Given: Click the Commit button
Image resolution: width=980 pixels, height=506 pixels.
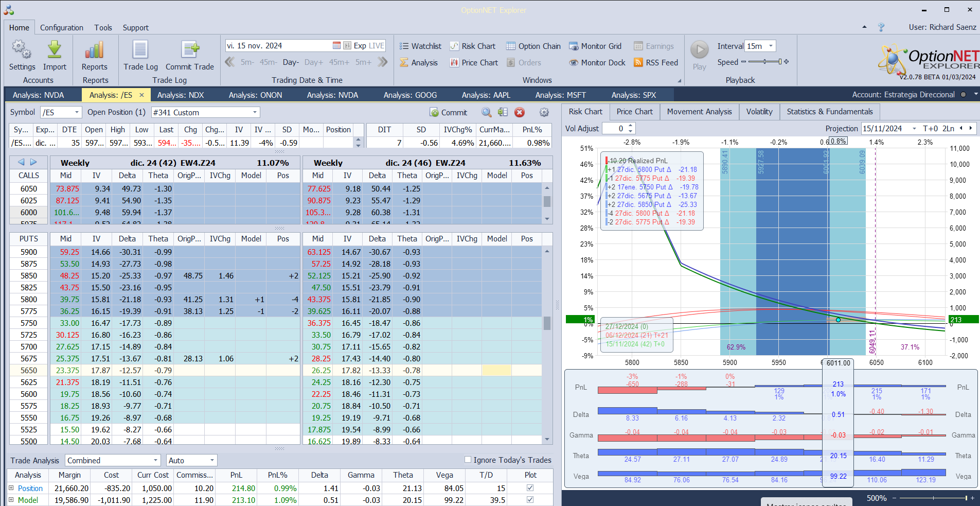Looking at the screenshot, I should coord(449,112).
